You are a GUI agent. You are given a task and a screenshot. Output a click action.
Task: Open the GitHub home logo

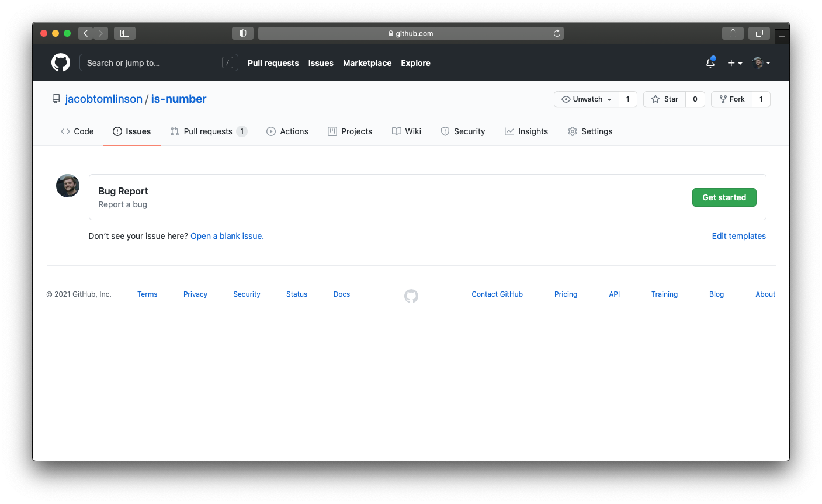[61, 62]
